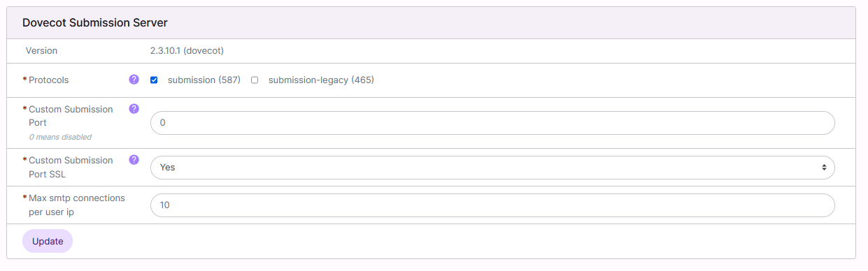Focus the Custom Submission Port input field
The width and height of the screenshot is (868, 271).
click(492, 123)
